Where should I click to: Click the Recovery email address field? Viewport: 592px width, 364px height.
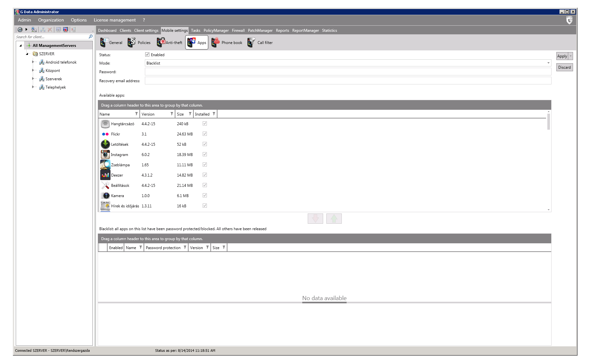click(348, 81)
